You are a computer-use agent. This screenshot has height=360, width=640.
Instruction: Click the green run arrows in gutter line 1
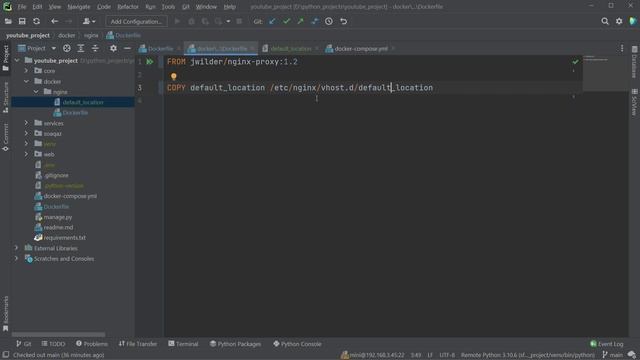150,62
